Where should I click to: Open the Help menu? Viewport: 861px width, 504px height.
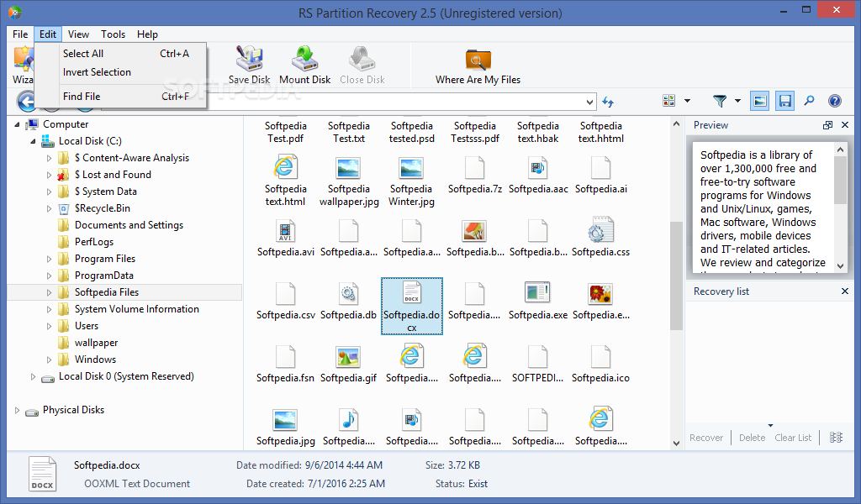coord(147,34)
